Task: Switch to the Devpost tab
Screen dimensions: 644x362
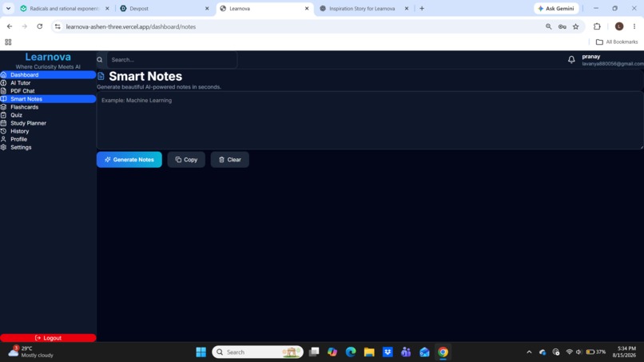Action: 164,8
